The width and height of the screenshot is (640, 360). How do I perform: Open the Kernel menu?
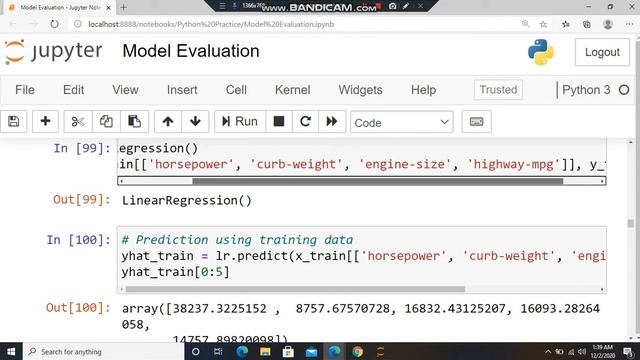coord(293,90)
